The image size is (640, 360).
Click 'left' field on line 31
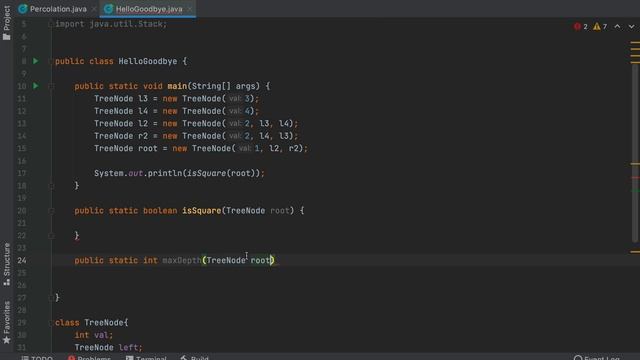pyautogui.click(x=128, y=347)
